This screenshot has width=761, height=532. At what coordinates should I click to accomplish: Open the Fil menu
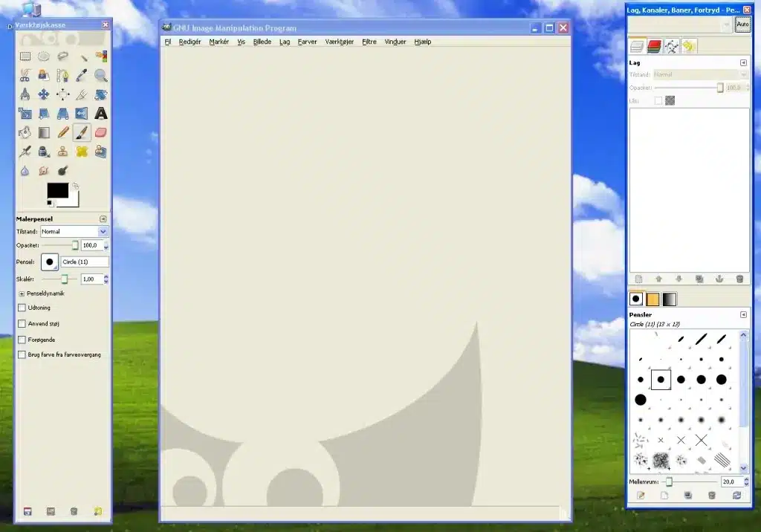(168, 42)
